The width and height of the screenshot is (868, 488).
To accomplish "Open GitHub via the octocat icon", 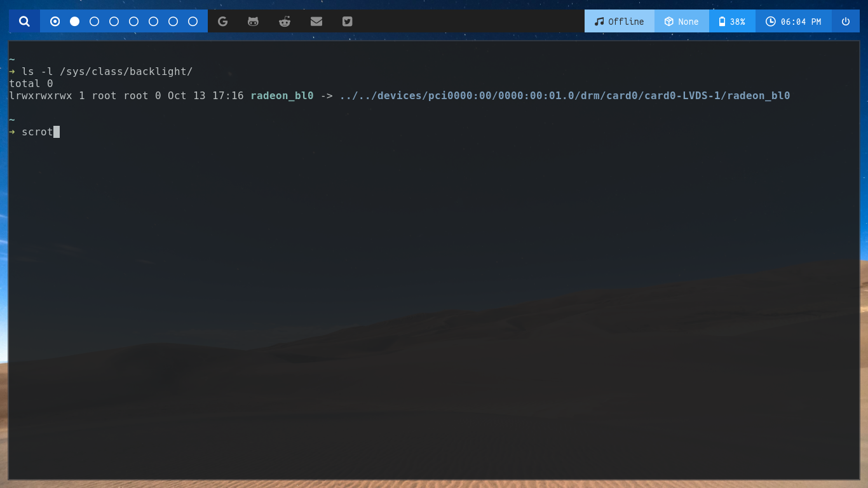I will coord(253,21).
